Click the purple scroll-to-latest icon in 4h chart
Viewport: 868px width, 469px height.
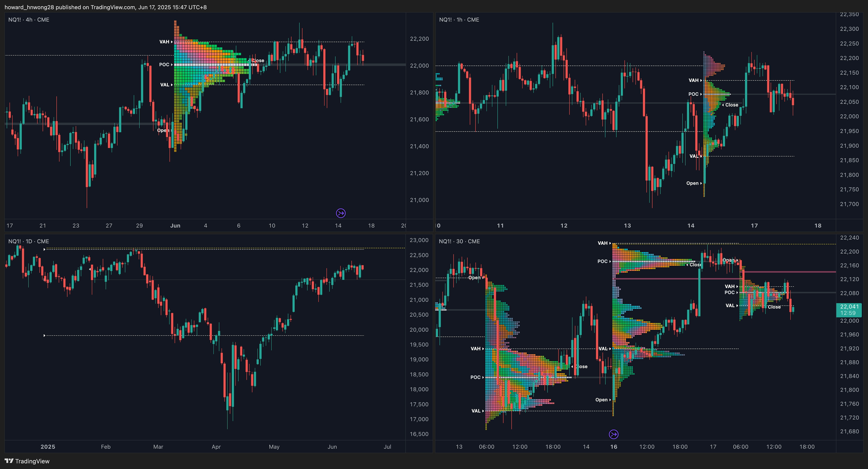click(x=341, y=213)
